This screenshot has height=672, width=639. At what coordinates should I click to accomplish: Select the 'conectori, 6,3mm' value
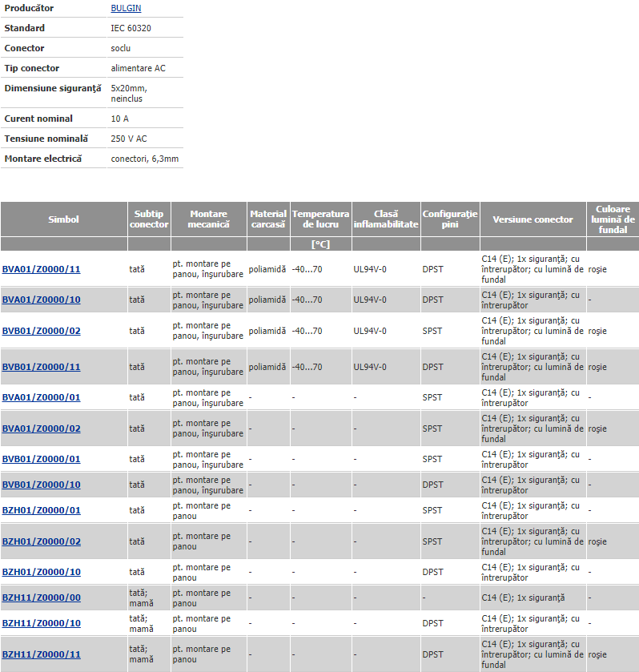click(x=144, y=159)
